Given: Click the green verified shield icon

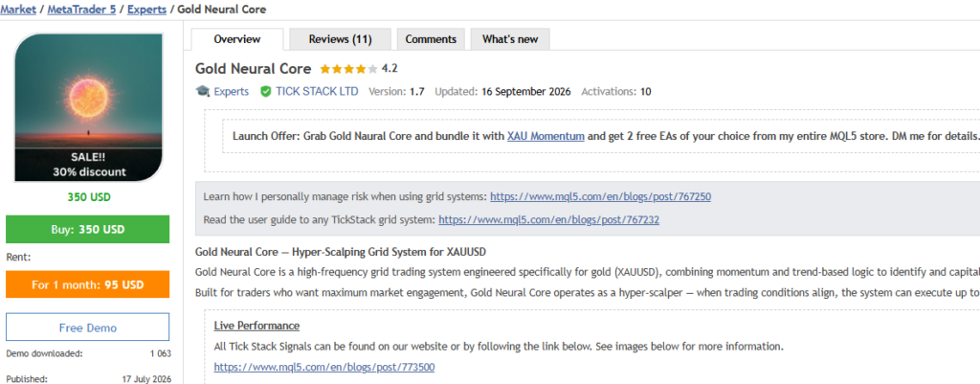Looking at the screenshot, I should click(266, 91).
